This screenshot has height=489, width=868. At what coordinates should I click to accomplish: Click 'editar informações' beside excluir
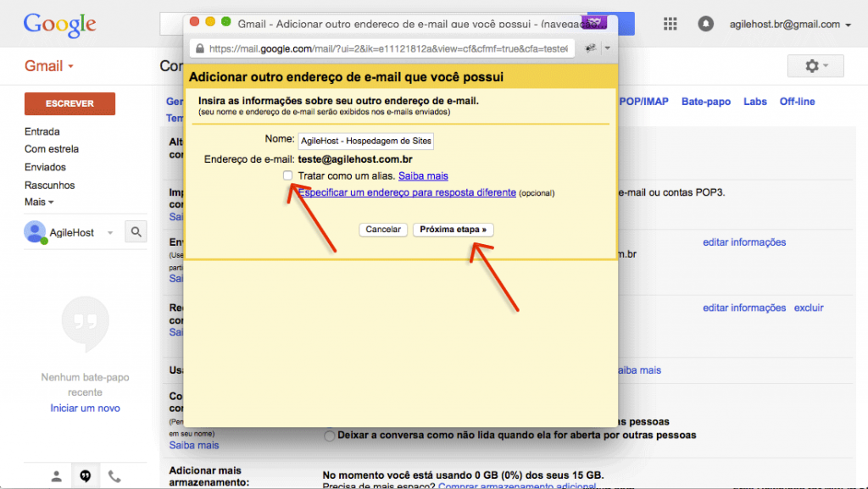[x=744, y=308]
